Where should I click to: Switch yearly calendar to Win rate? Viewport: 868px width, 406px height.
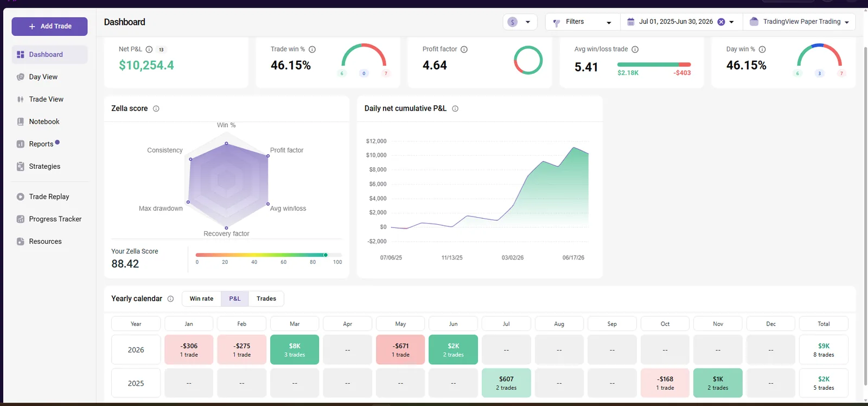201,299
